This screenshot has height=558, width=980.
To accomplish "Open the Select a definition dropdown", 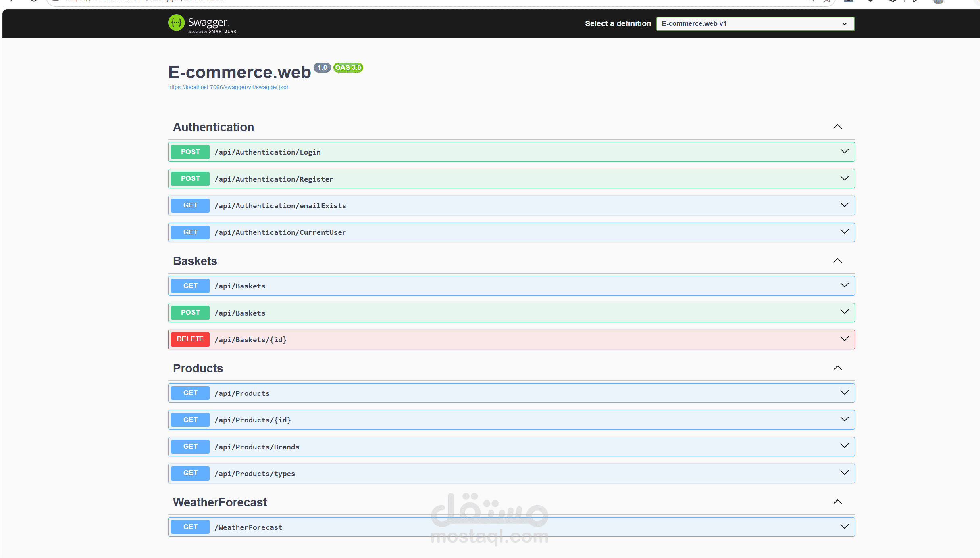I will pyautogui.click(x=755, y=24).
